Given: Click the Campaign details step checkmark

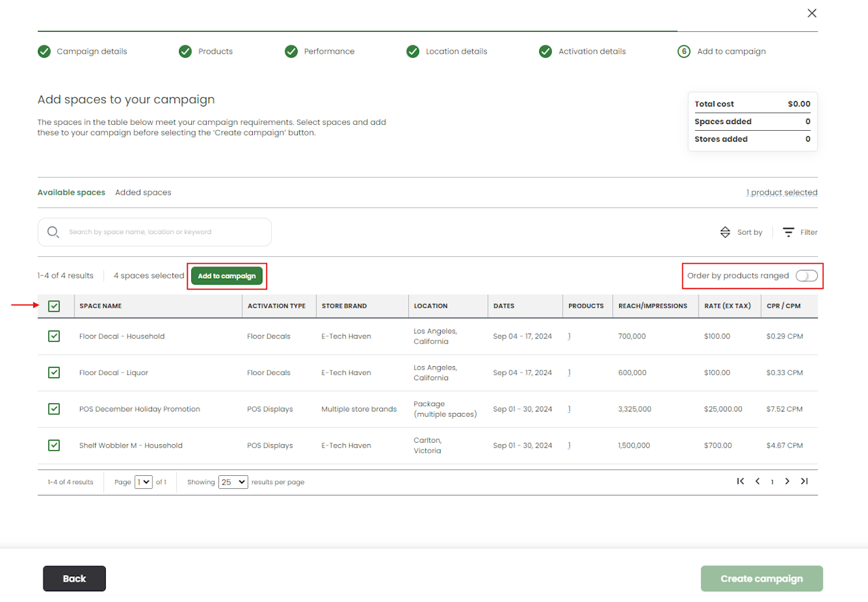Looking at the screenshot, I should 44,52.
